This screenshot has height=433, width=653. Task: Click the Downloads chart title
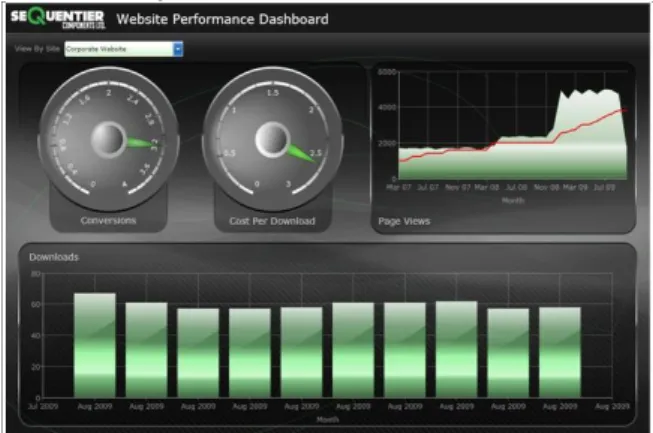click(x=54, y=257)
